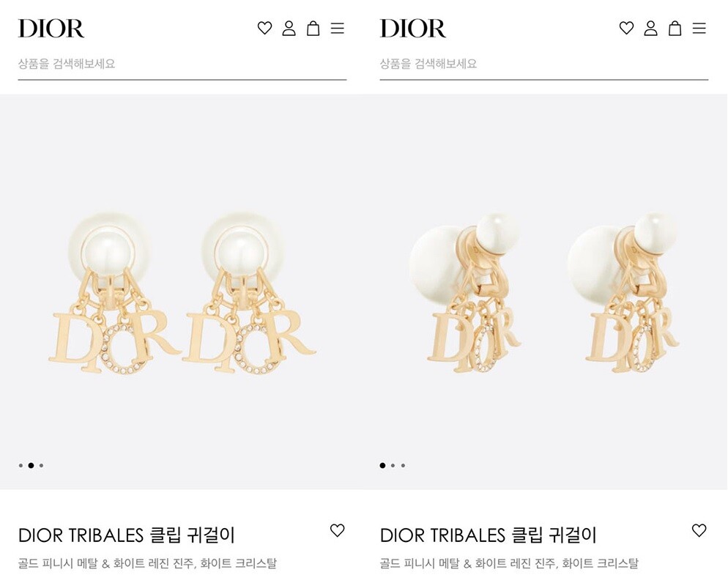Image resolution: width=728 pixels, height=583 pixels.
Task: Select first carousel dot on left image
Action: (x=21, y=466)
